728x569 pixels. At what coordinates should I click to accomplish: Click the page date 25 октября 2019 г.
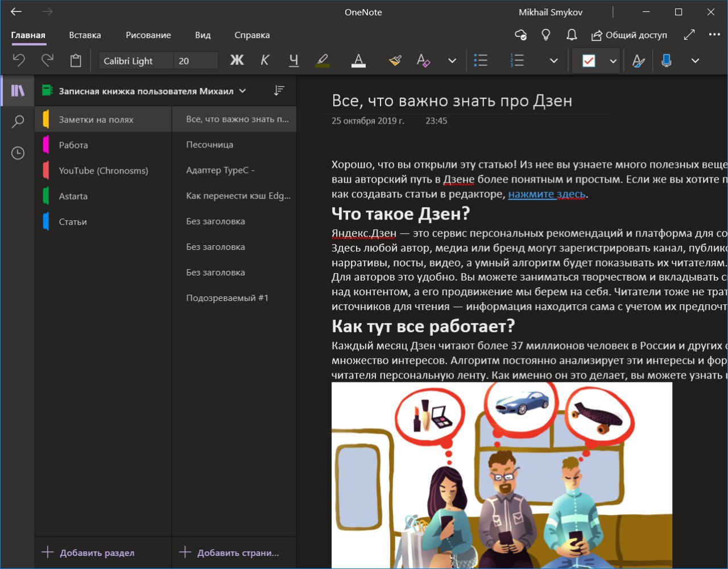(368, 121)
